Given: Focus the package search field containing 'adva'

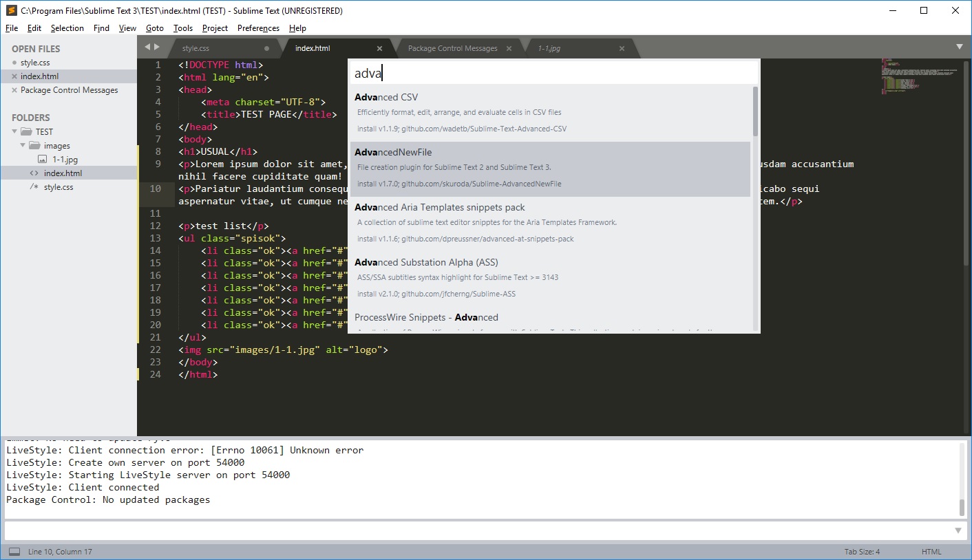Looking at the screenshot, I should point(553,73).
